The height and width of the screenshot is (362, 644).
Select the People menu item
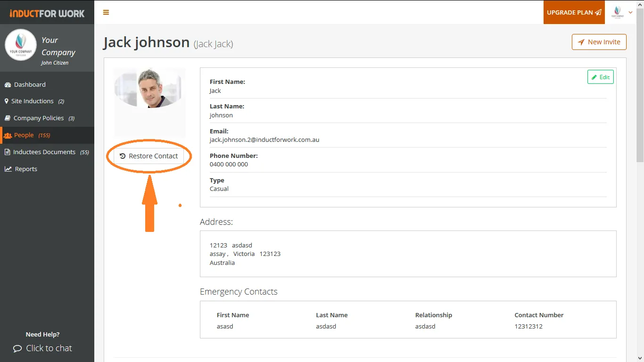tap(47, 135)
